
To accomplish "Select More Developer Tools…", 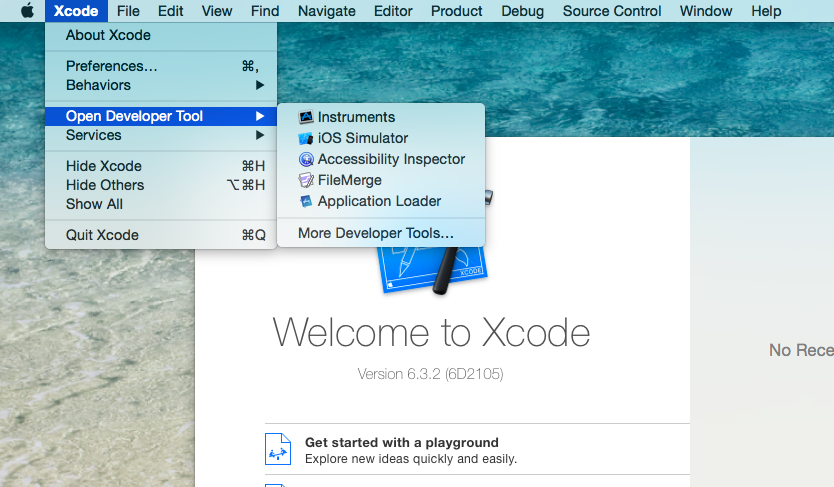I will (x=381, y=233).
